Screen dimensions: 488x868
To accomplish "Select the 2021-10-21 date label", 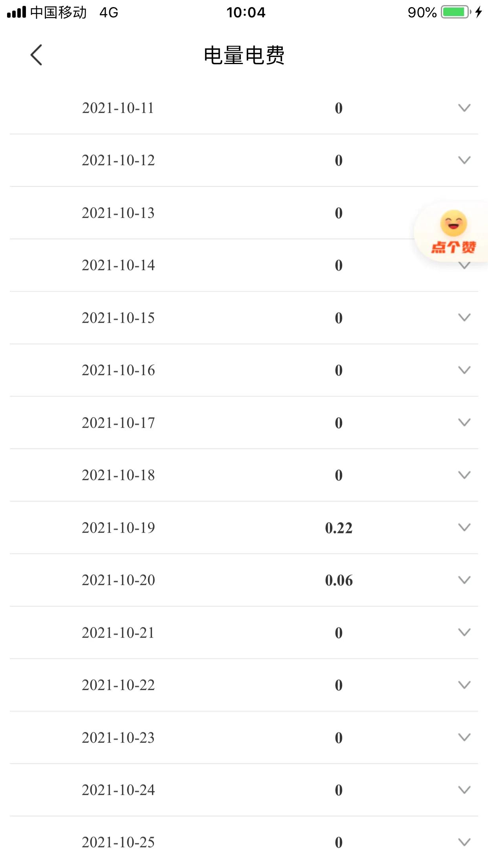I will click(x=118, y=633).
